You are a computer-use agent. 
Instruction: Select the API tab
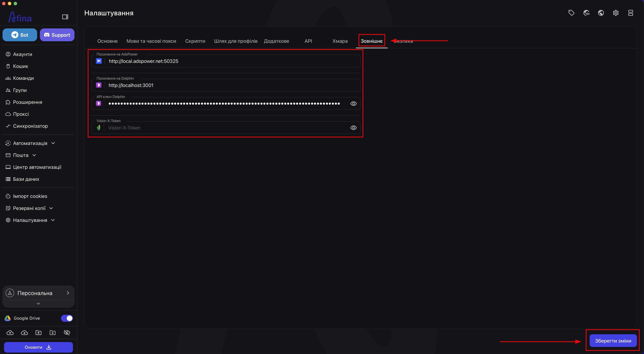(x=308, y=41)
